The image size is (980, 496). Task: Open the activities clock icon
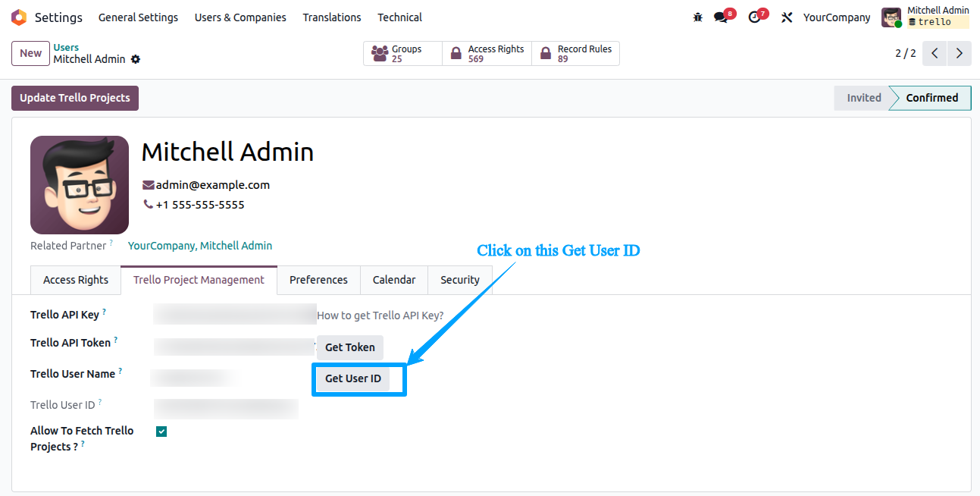point(754,17)
